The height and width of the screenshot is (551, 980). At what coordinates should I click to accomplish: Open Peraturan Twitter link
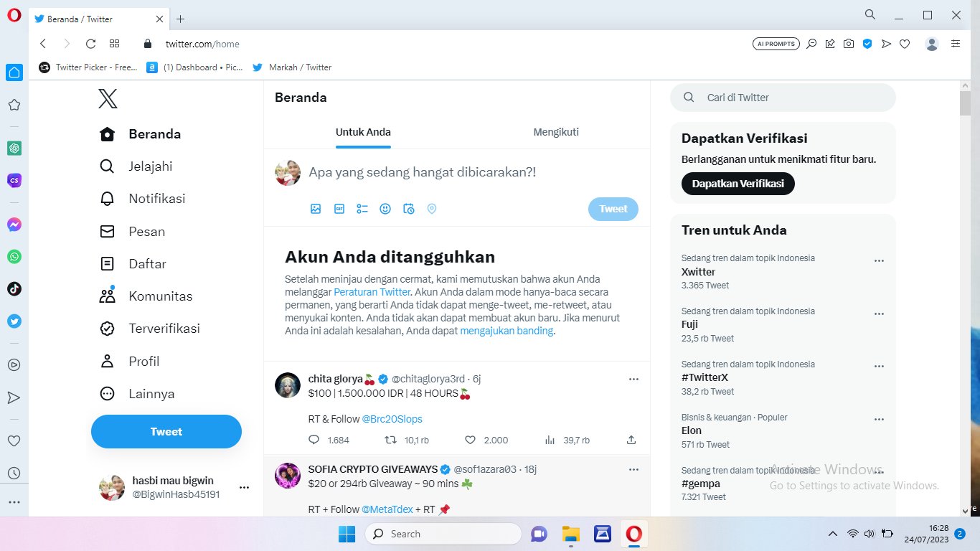[372, 292]
